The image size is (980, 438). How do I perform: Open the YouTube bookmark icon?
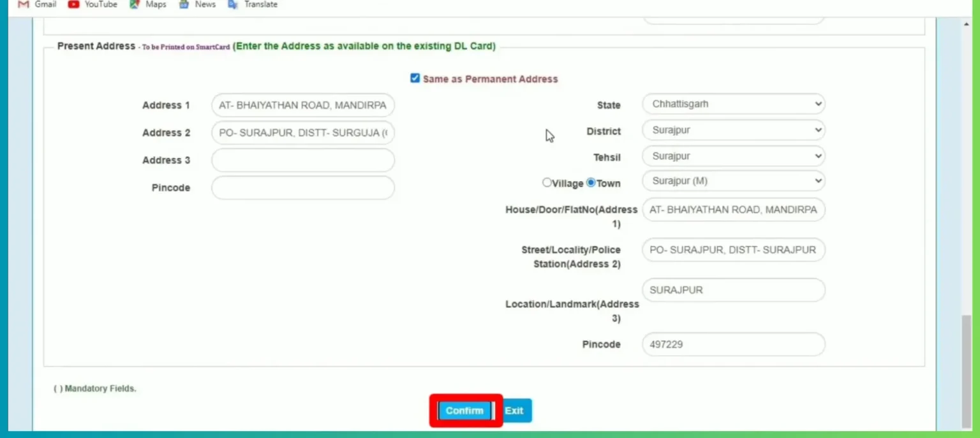click(73, 4)
